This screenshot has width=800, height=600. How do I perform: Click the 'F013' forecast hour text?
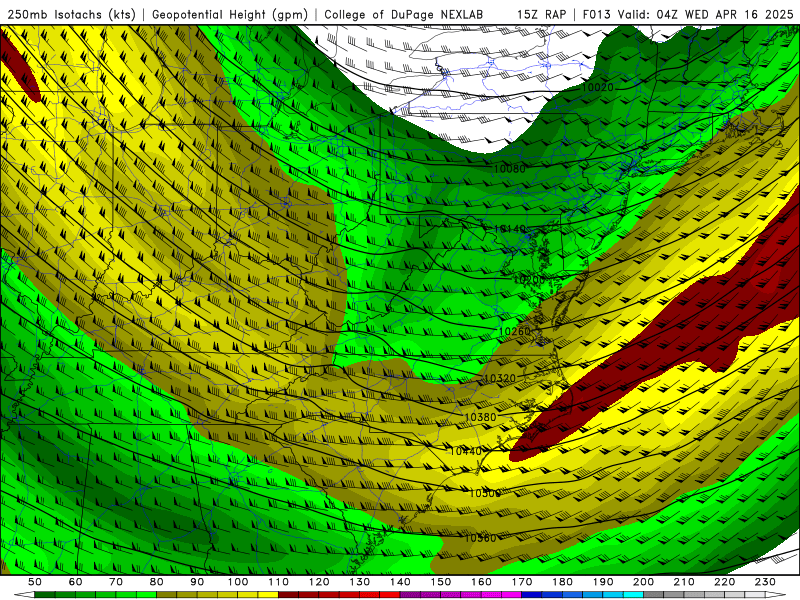pyautogui.click(x=596, y=14)
